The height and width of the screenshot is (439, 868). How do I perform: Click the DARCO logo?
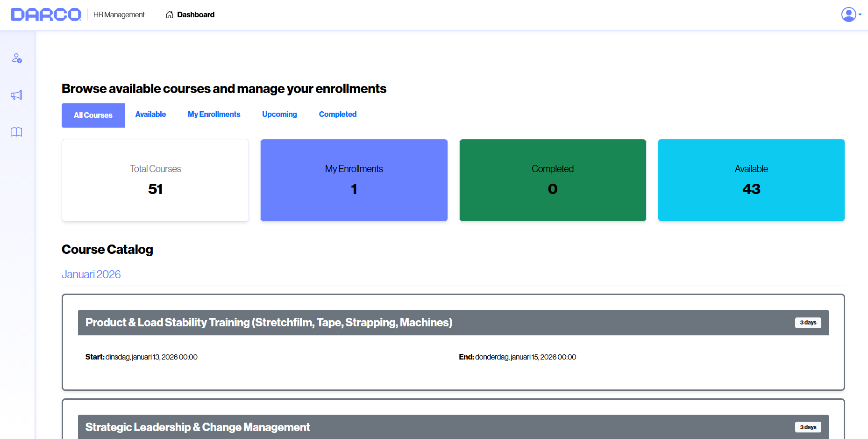[45, 14]
